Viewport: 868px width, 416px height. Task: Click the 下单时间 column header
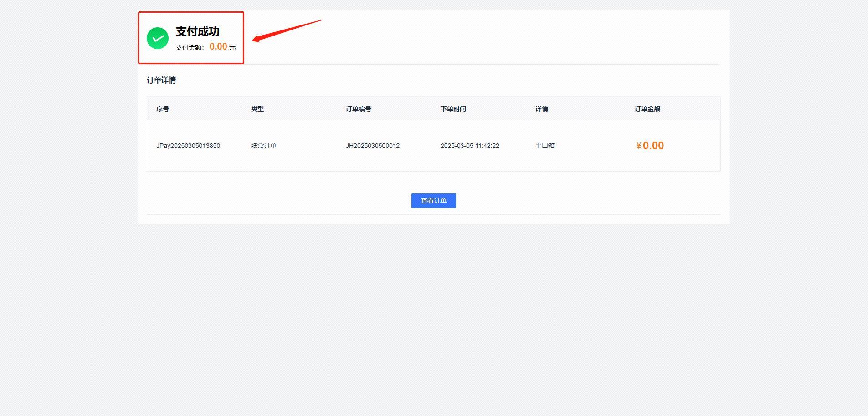453,109
